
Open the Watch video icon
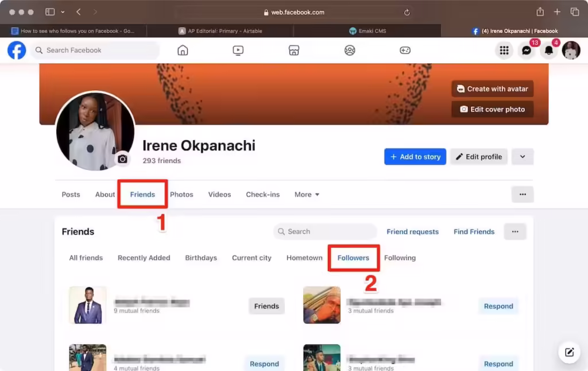(x=238, y=50)
